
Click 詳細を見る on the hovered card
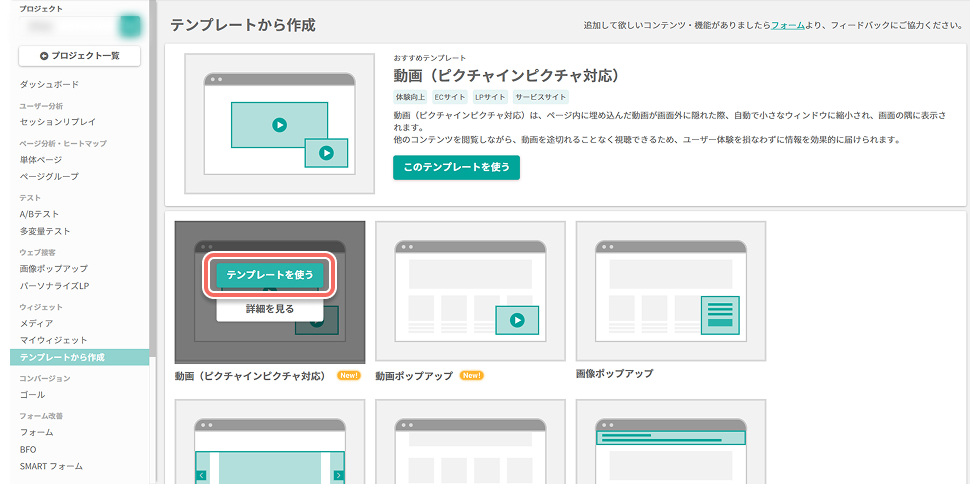[270, 308]
